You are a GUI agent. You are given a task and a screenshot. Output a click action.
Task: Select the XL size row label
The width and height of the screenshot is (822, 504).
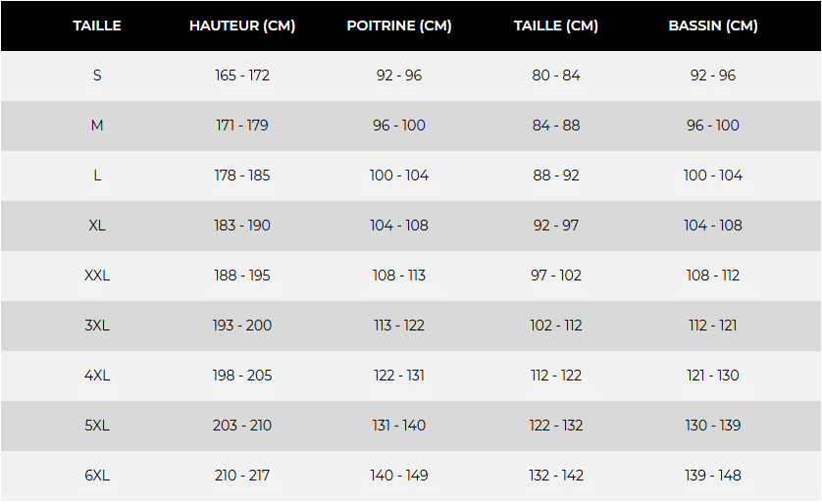97,226
